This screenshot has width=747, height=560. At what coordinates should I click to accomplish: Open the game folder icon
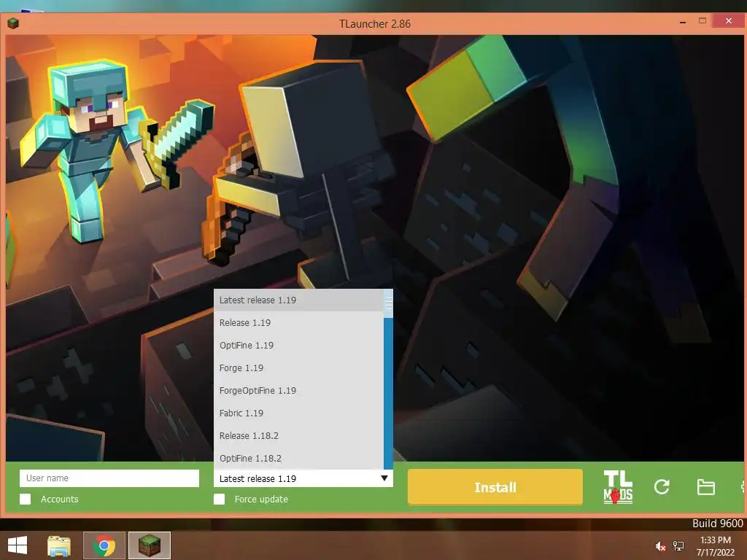click(x=705, y=487)
